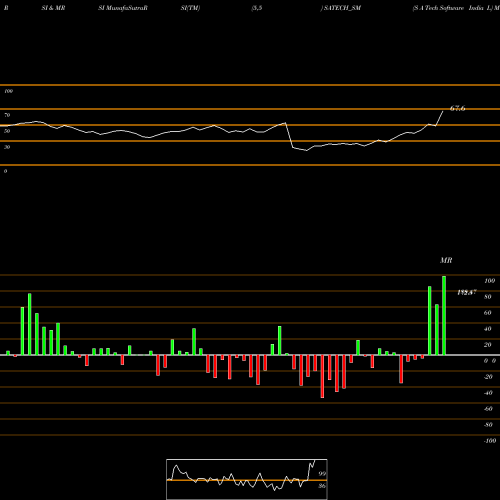
Task: Click the 'MR' panel heading
Action: pos(446,260)
